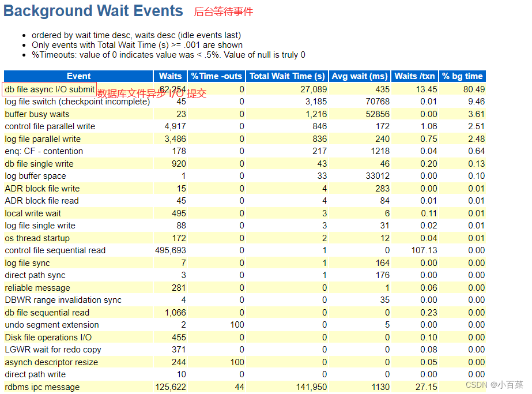The height and width of the screenshot is (394, 532).
Task: Select the '% bg time' column header
Action: pos(462,76)
